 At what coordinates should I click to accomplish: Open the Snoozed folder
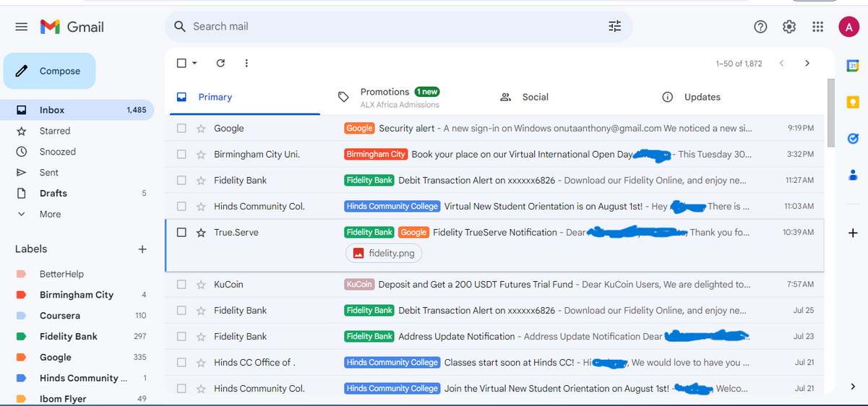77,152
